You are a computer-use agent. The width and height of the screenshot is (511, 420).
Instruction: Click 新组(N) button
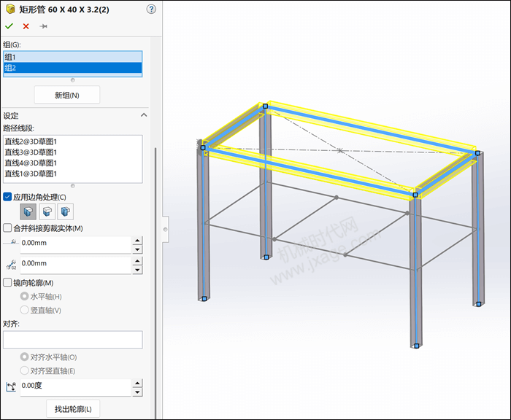pos(67,95)
